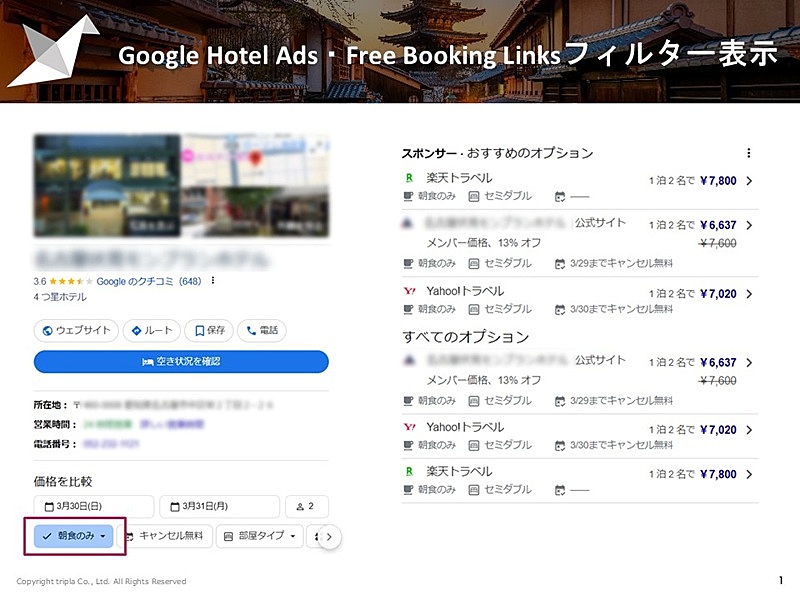The height and width of the screenshot is (600, 800).
Task: Open the ウェブサイト button
Action: (76, 331)
